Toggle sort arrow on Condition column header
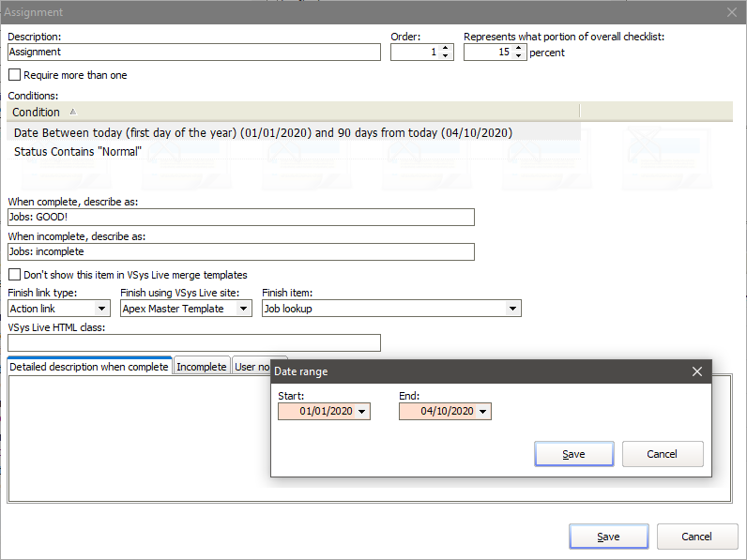The height and width of the screenshot is (560, 747). pos(73,112)
